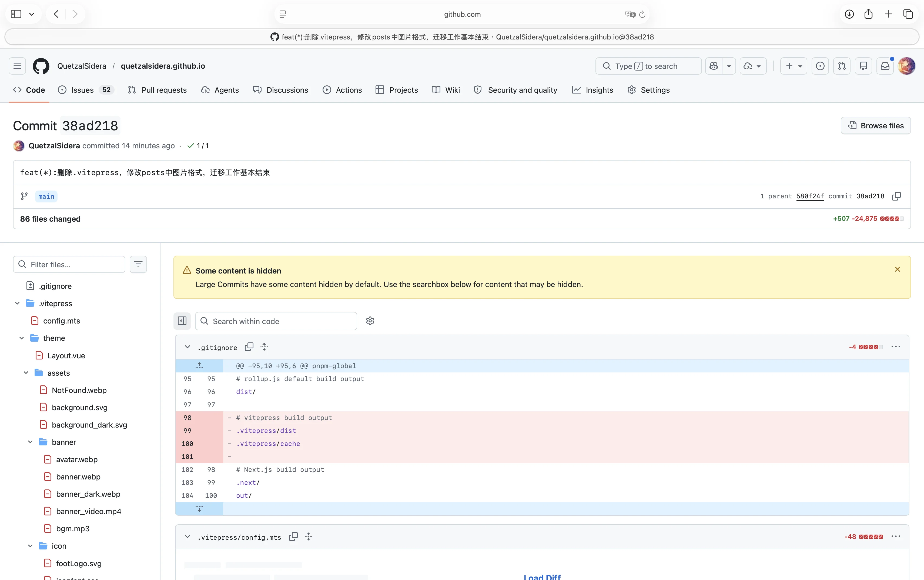Collapse the assets folder in tree

click(26, 373)
